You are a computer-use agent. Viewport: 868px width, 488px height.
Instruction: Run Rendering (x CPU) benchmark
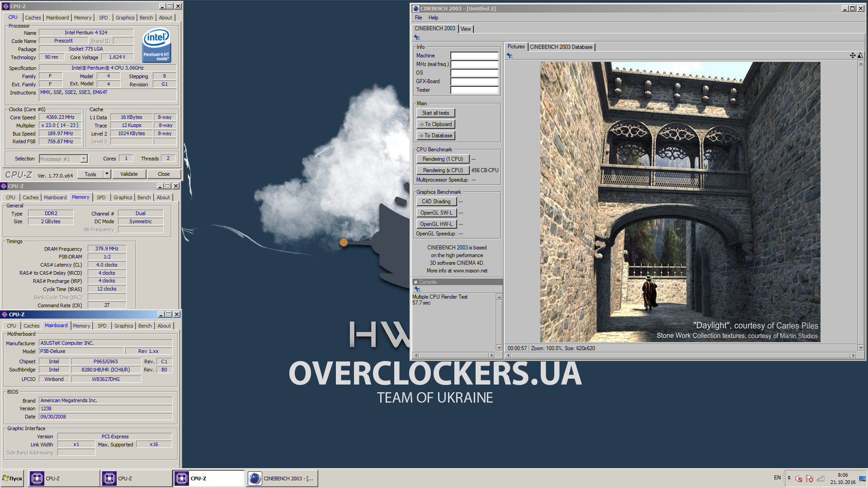click(443, 170)
